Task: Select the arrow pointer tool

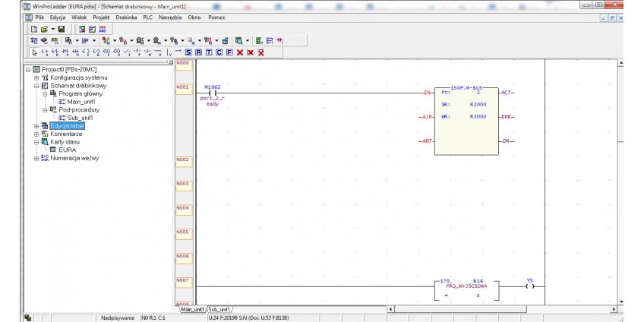Action: coord(34,53)
